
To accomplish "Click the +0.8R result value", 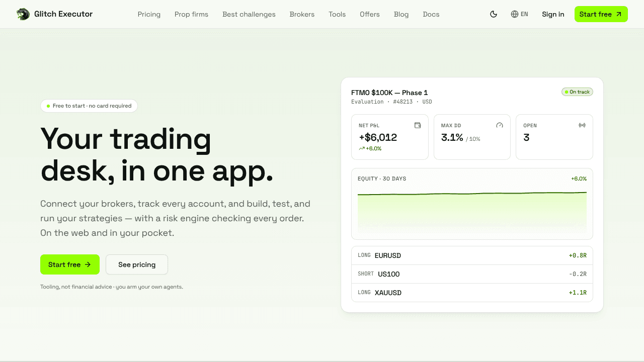I will (x=578, y=255).
